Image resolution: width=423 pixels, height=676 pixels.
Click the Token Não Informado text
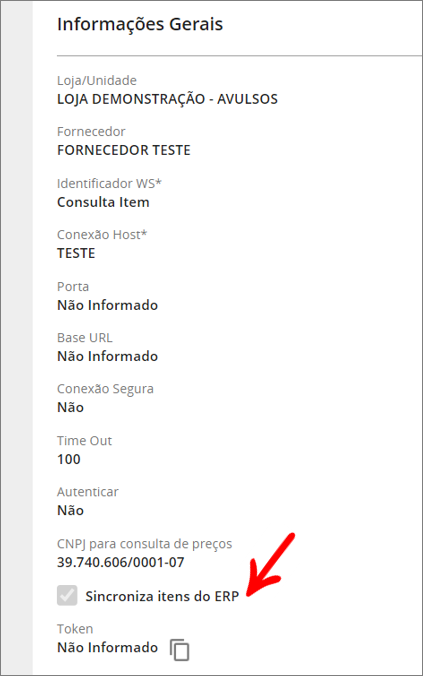(107, 648)
